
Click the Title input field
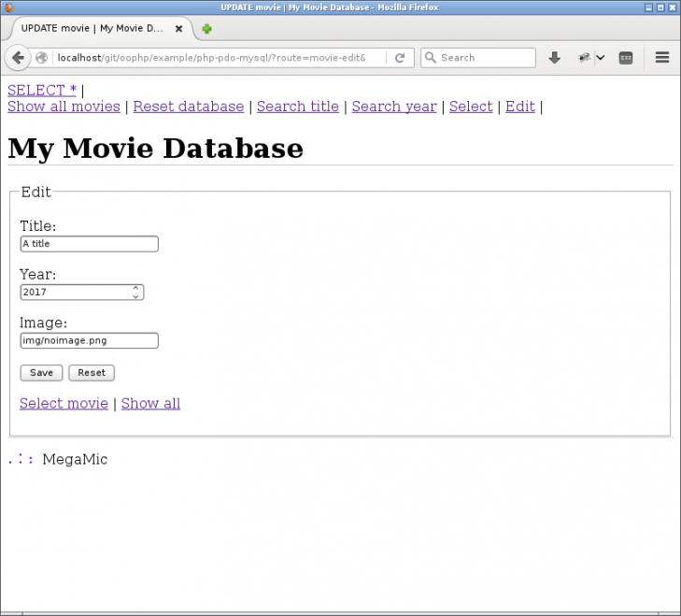click(x=90, y=244)
